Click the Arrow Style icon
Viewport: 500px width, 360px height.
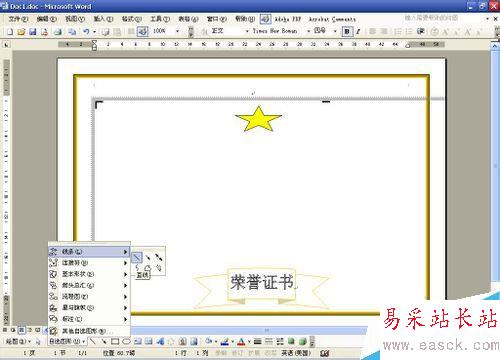(x=280, y=341)
